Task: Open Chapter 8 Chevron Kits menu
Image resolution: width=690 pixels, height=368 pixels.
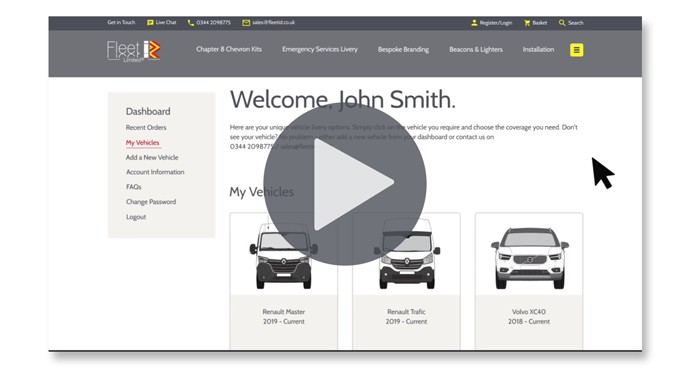Action: pos(229,49)
